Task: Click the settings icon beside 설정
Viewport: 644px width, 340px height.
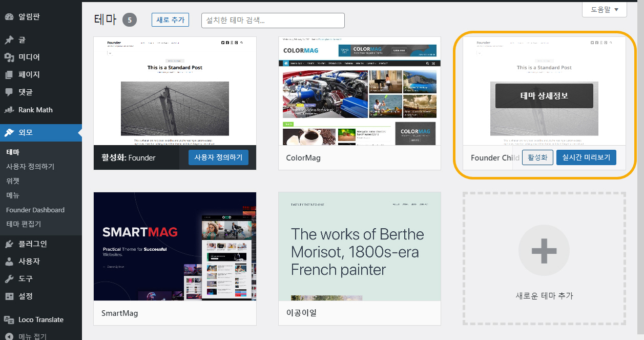Action: (x=9, y=296)
